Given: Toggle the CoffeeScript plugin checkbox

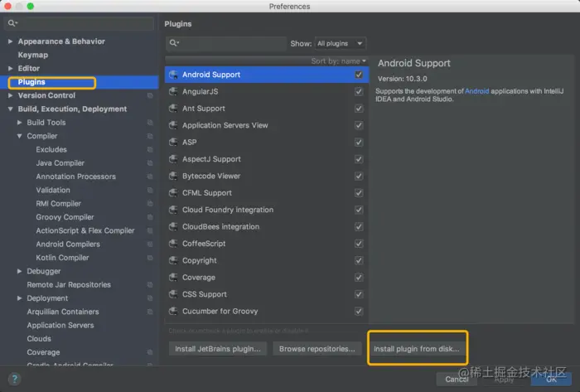Looking at the screenshot, I should (x=359, y=244).
